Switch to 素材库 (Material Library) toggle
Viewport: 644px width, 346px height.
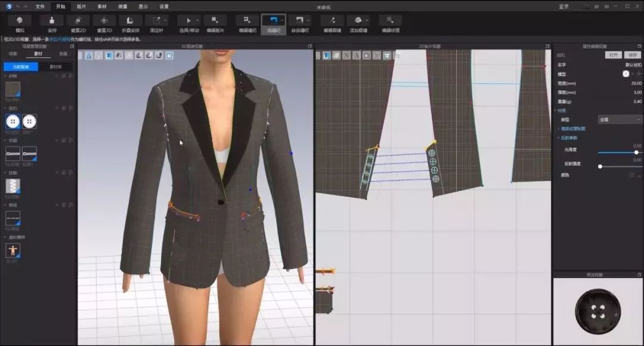click(55, 67)
